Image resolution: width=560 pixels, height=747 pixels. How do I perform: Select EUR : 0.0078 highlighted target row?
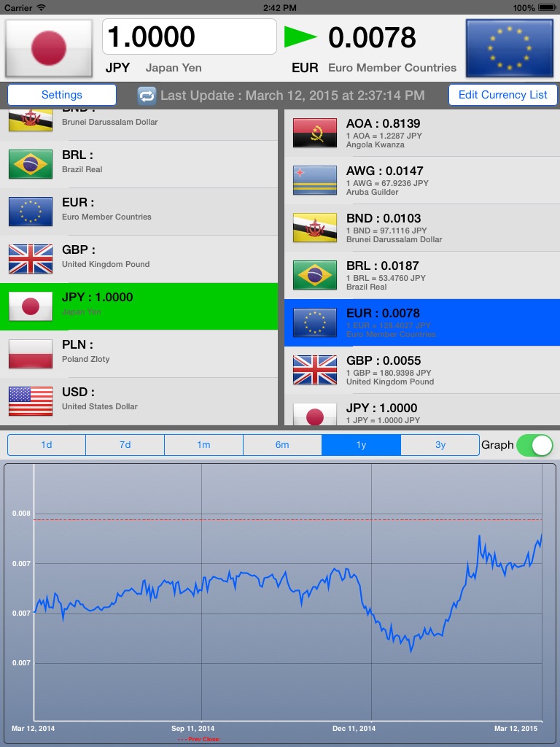pos(422,322)
